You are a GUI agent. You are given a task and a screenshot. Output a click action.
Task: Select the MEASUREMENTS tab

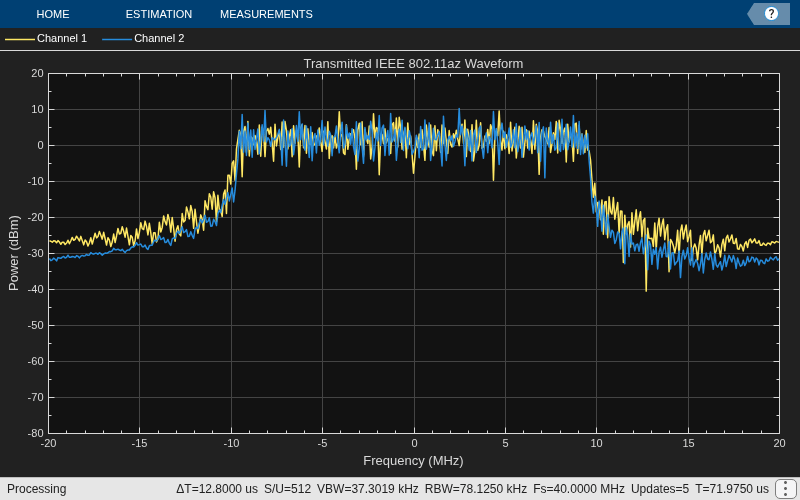coord(266,14)
